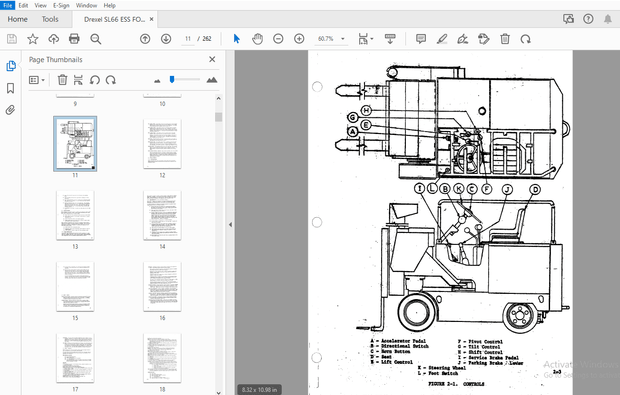620x395 pixels.
Task: Collapse the navigation pane with arrow
Action: (231, 224)
